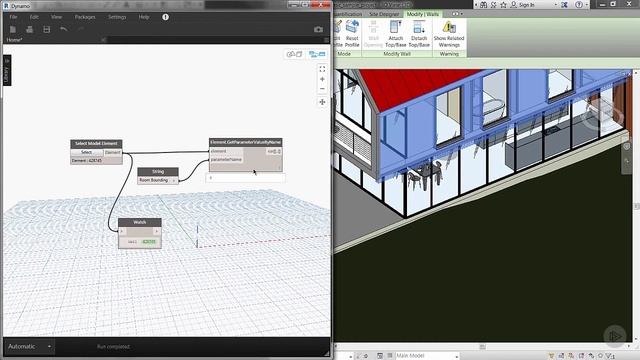
Task: Click the parameterName input port
Action: tap(226, 160)
